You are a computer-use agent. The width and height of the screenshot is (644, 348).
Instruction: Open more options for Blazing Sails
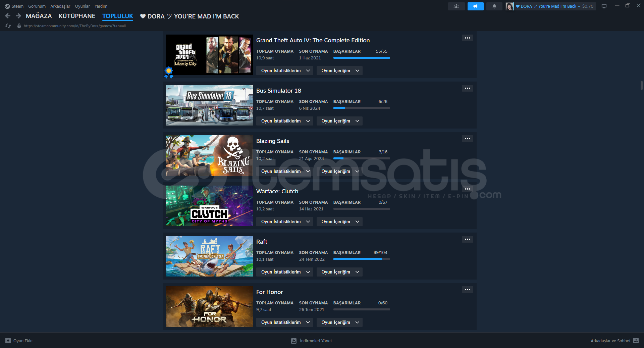(x=467, y=139)
